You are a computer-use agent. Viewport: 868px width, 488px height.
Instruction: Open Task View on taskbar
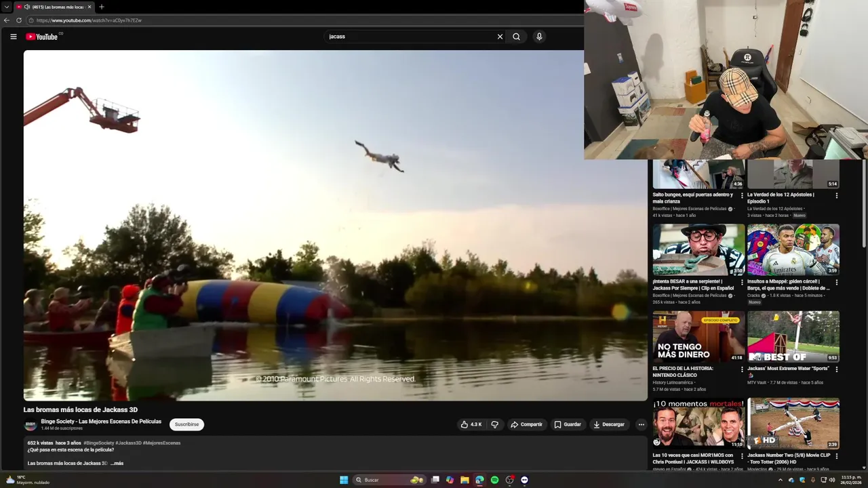point(435,480)
